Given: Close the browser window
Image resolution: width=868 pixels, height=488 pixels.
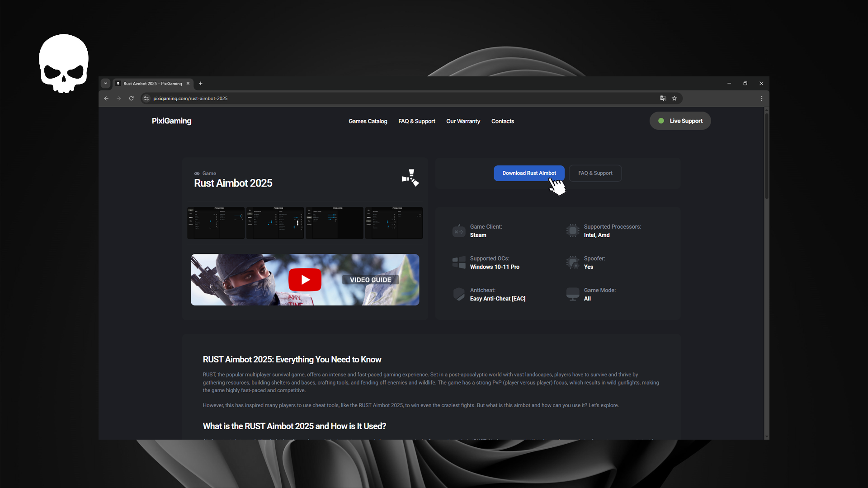Looking at the screenshot, I should (761, 84).
